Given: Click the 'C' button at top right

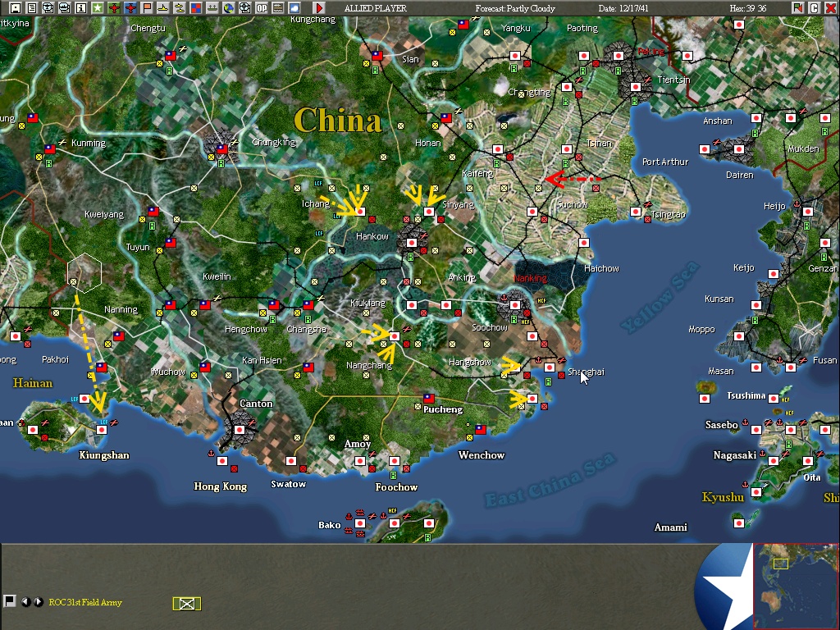Looking at the screenshot, I should click(x=815, y=8).
